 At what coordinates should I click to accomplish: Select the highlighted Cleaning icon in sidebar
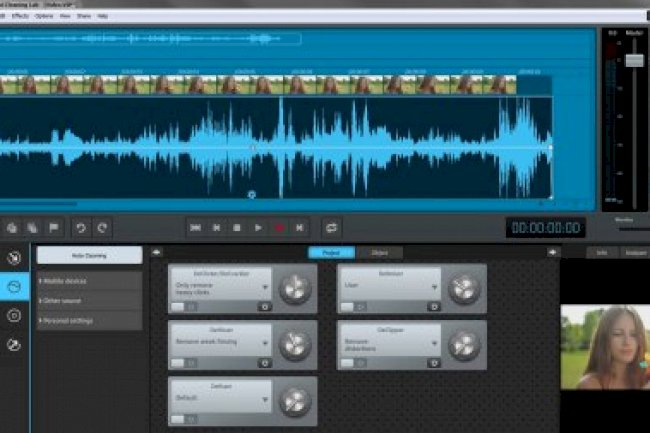point(15,286)
